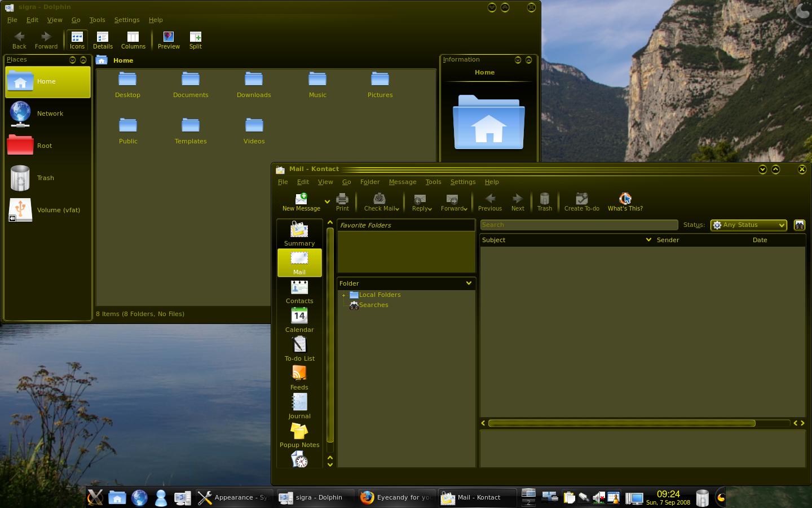Open Root folder in Places panel

[48, 146]
